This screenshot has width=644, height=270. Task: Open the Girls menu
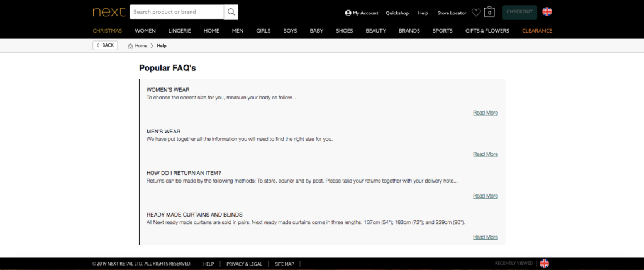click(264, 31)
